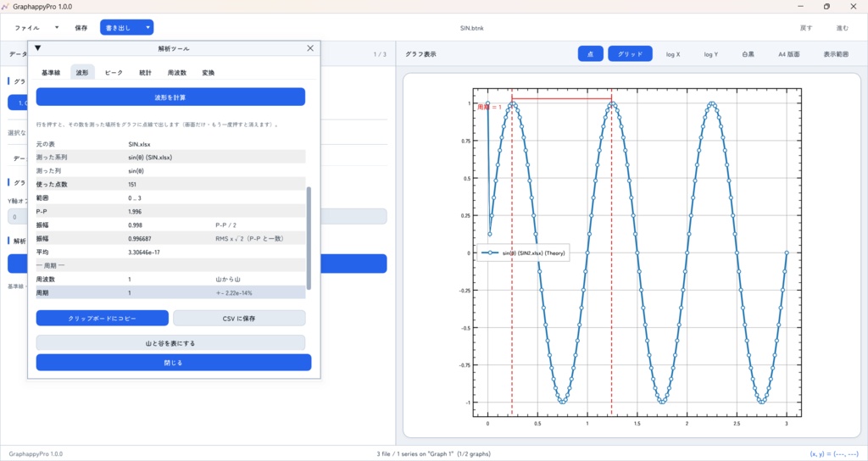
Task: Toggle A4 版面 layout
Action: (x=789, y=54)
